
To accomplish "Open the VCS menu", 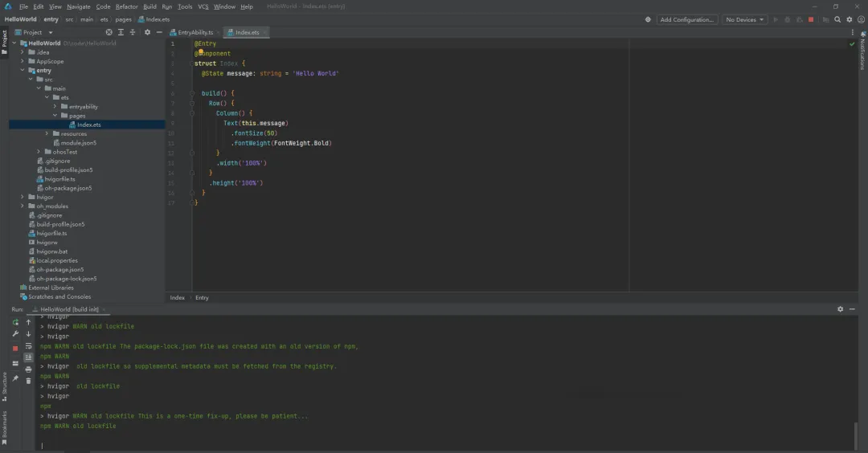I will point(203,6).
